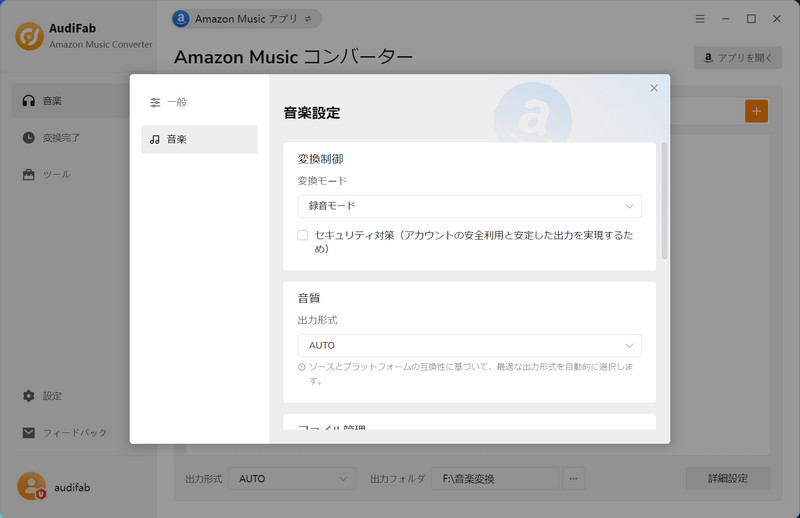Click the 詳細設定 button
The image size is (800, 518).
coord(728,478)
